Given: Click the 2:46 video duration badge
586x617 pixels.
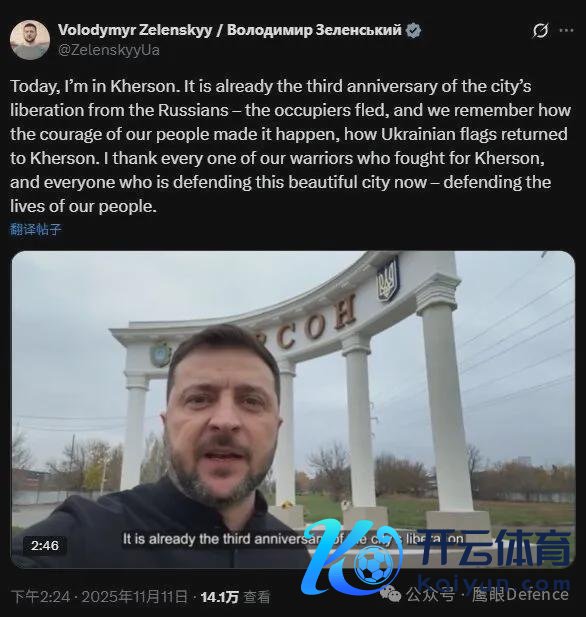Looking at the screenshot, I should 44,545.
